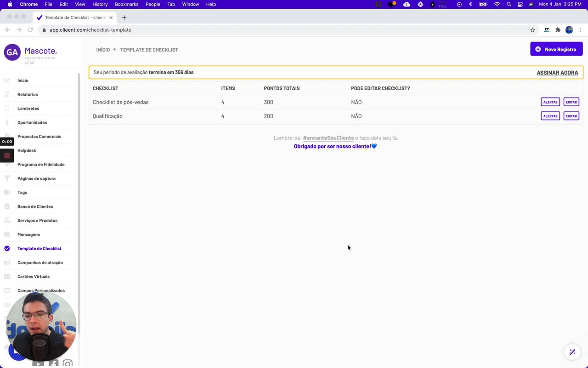This screenshot has width=588, height=368.
Task: Open the Window menu in the menu bar
Action: tap(191, 4)
